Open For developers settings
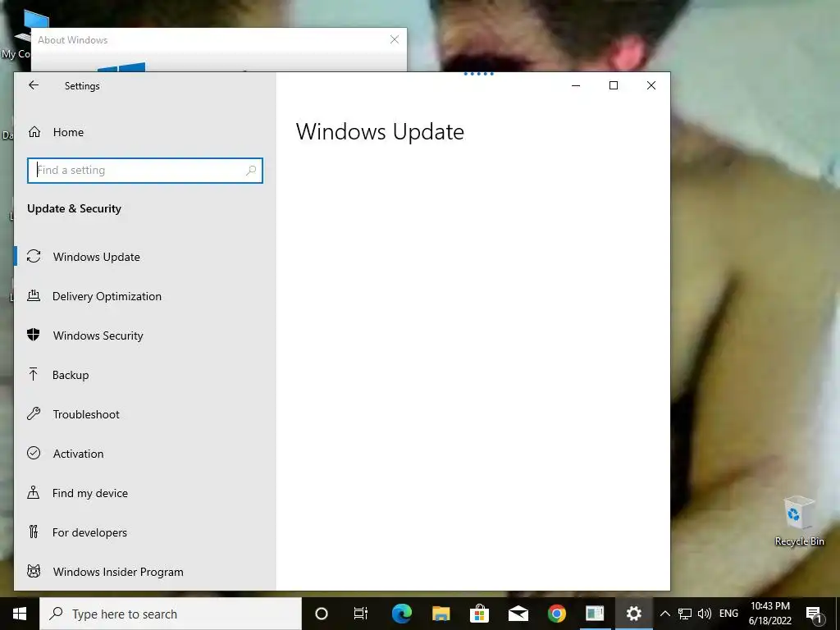 89,532
